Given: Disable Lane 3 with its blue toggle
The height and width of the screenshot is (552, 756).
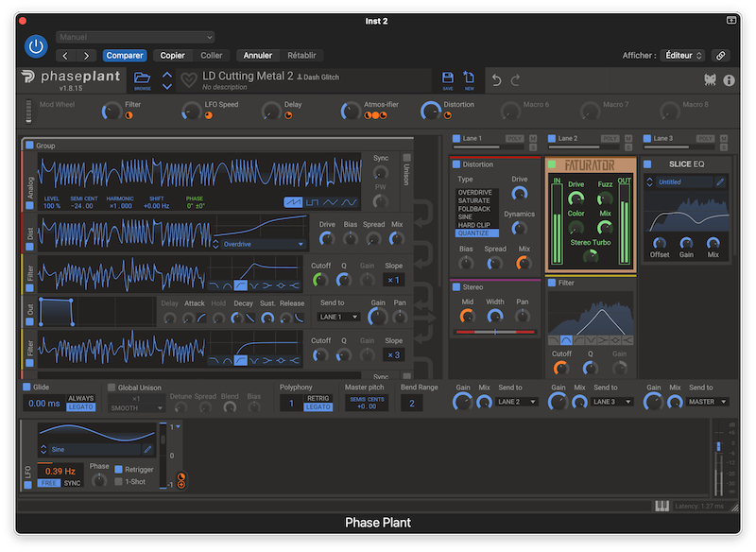Looking at the screenshot, I should tap(647, 138).
